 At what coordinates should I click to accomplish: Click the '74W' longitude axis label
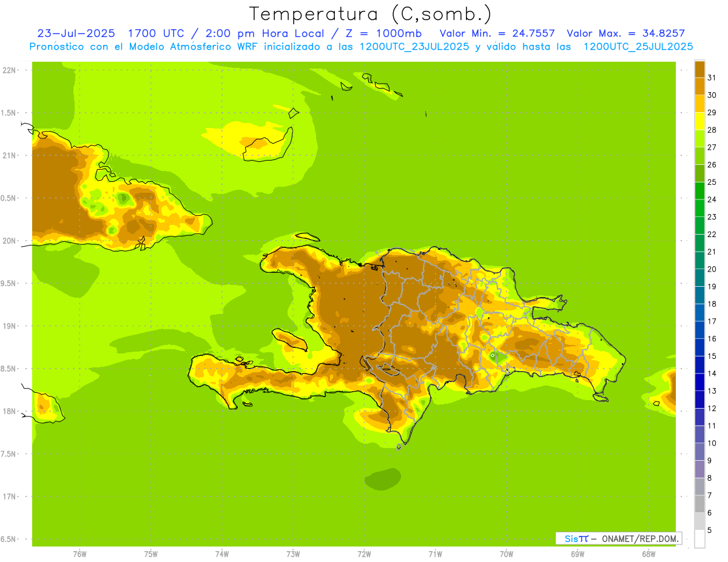tap(222, 554)
